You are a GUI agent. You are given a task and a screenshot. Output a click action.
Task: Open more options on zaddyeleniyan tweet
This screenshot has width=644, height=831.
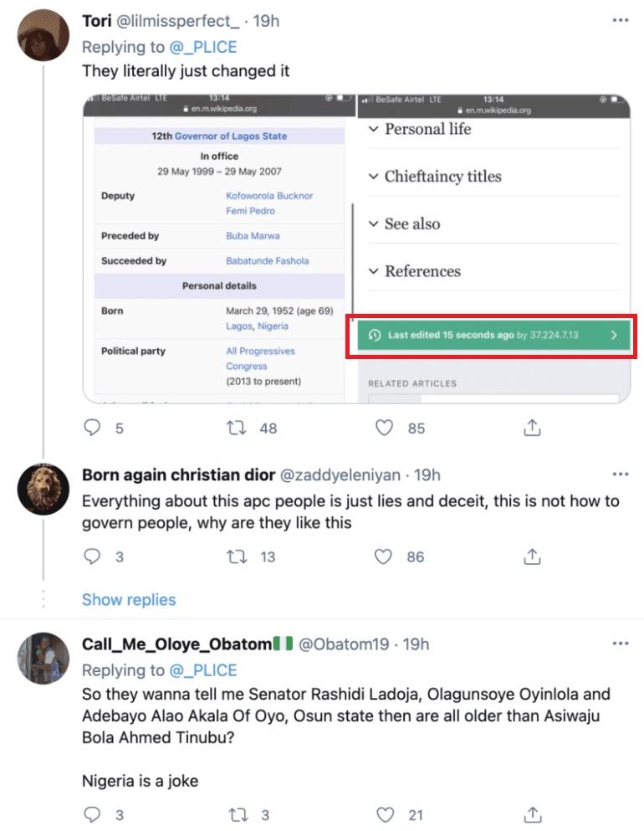pyautogui.click(x=620, y=474)
